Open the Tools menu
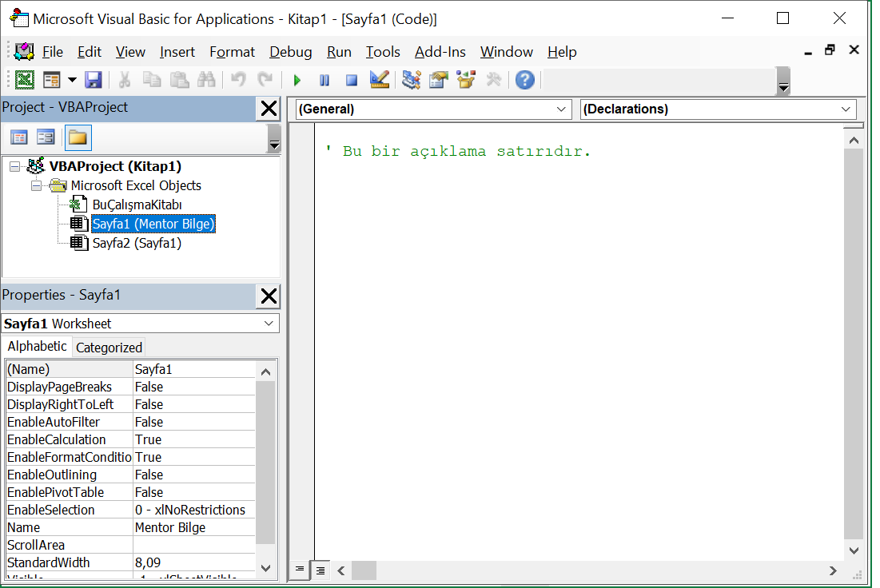The image size is (880, 588). [x=383, y=52]
